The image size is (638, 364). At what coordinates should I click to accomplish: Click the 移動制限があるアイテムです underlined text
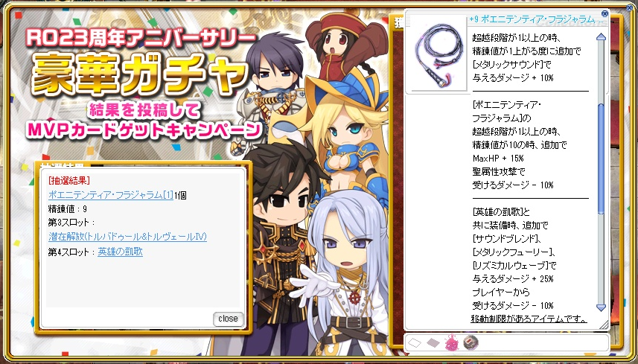pyautogui.click(x=529, y=319)
